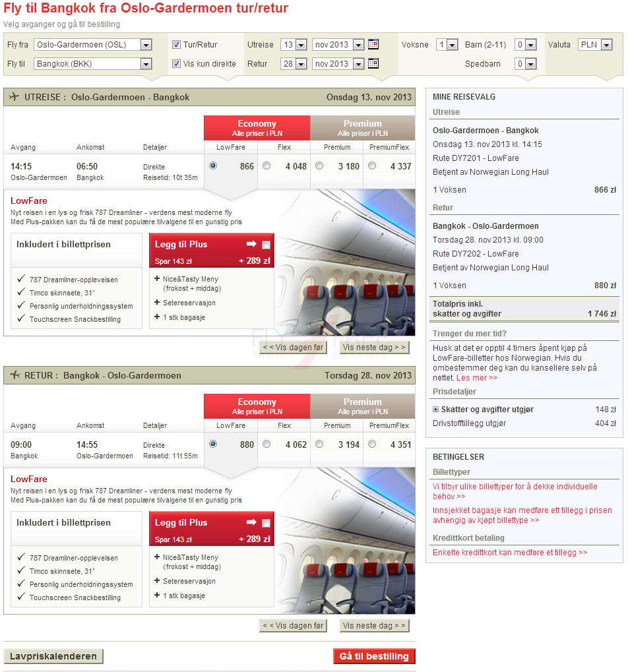
Task: Click the Drivstofftillegg utgjør 404 zł value
Action: (x=606, y=423)
